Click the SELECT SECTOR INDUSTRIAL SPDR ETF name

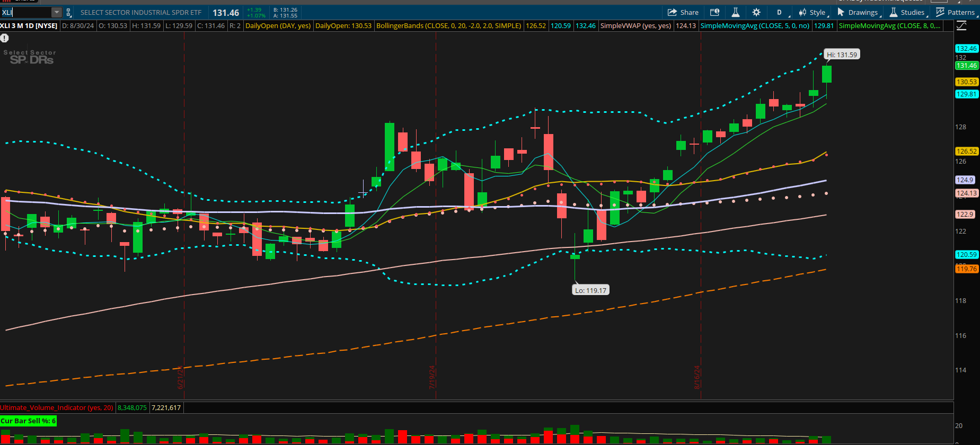[x=141, y=12]
